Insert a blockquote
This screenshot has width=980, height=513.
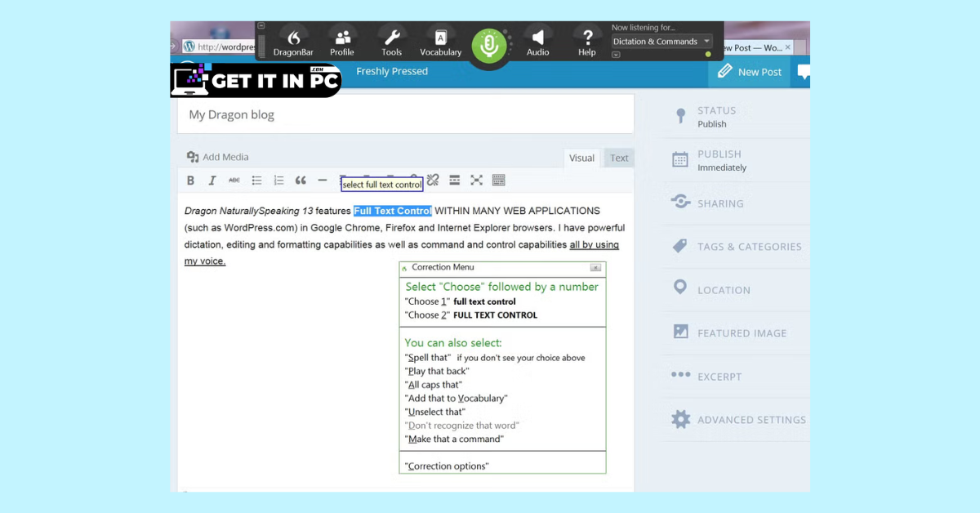(x=301, y=181)
